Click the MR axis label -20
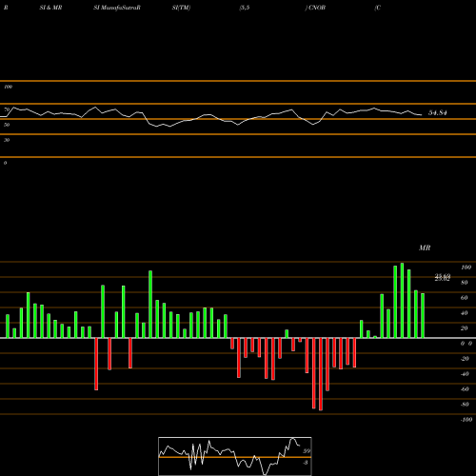This screenshot has height=476, width=476. pos(465,359)
